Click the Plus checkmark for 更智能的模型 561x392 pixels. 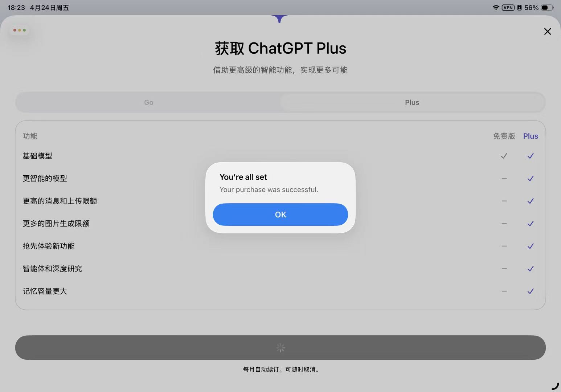(x=530, y=179)
